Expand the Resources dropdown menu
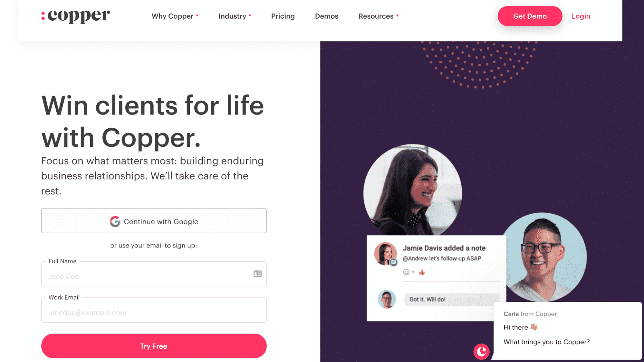Image resolution: width=644 pixels, height=362 pixels. [379, 16]
